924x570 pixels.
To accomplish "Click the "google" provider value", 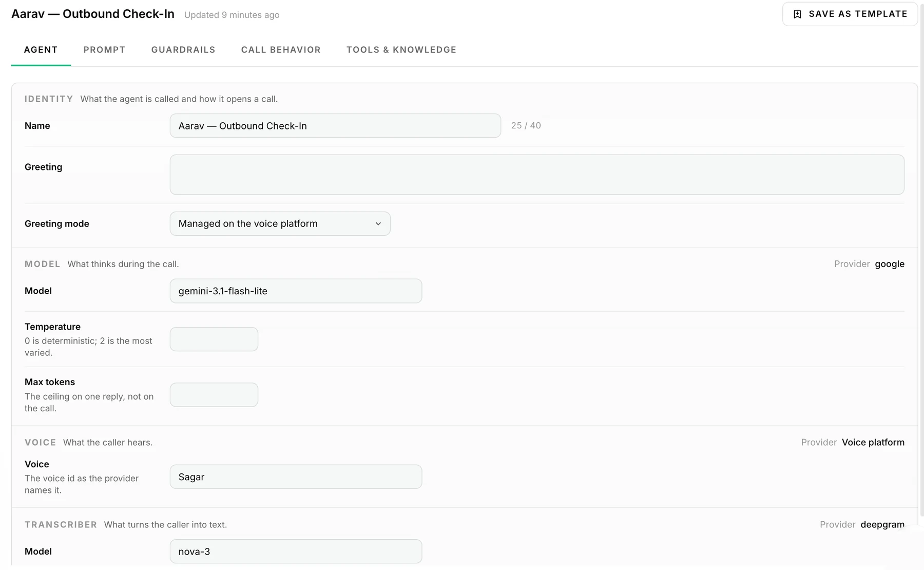I will click(890, 264).
